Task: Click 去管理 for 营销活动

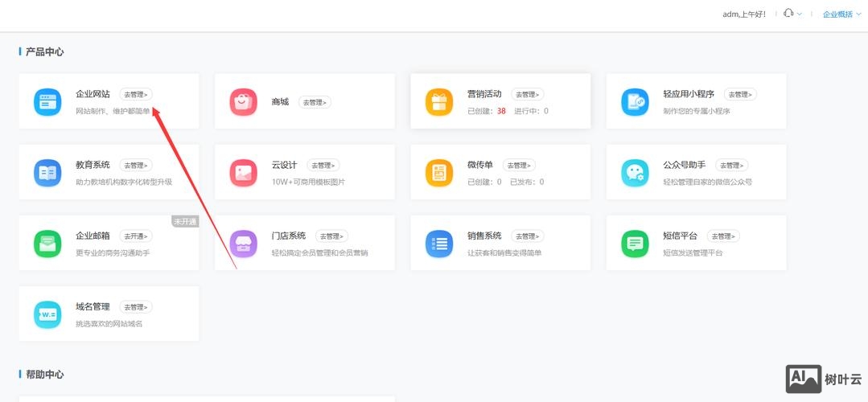Action: pyautogui.click(x=528, y=95)
